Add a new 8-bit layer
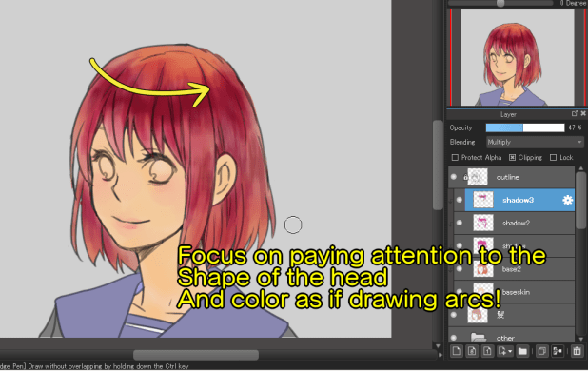588x371 pixels. click(472, 352)
